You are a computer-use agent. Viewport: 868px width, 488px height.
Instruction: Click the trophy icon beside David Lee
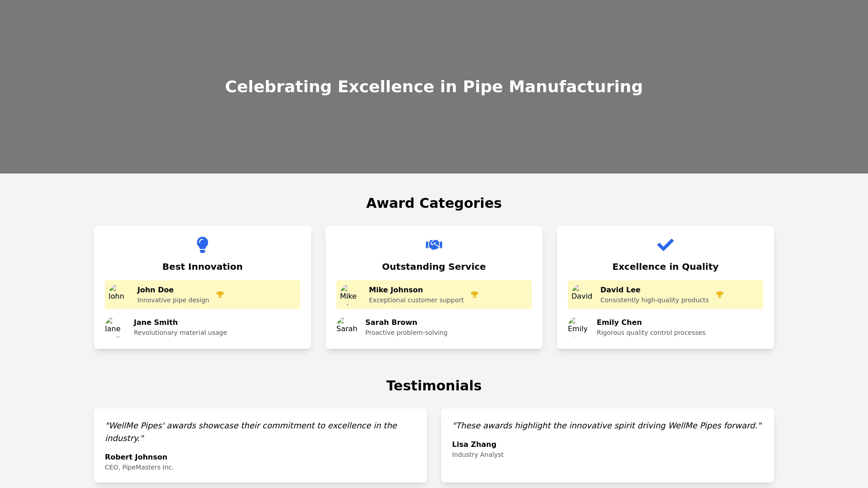click(720, 295)
